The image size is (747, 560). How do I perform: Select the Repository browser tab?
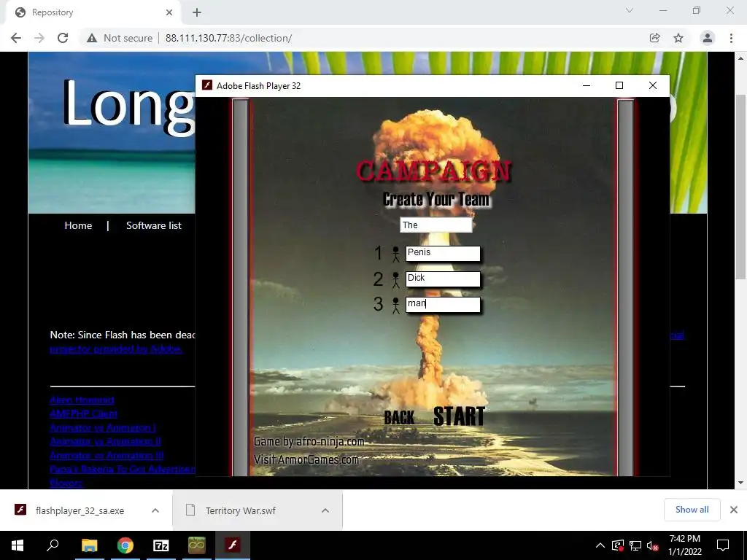[x=93, y=12]
